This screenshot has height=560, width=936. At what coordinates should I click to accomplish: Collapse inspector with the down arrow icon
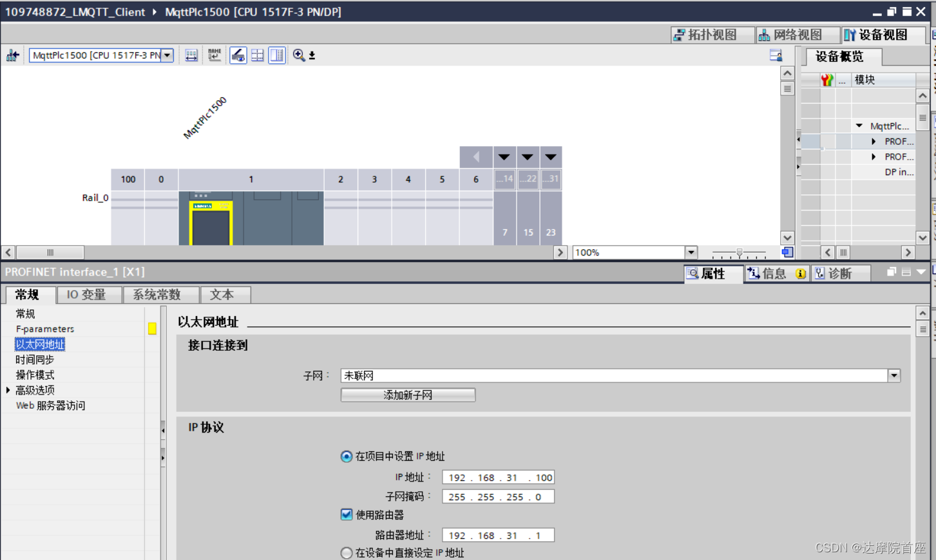[x=921, y=272]
